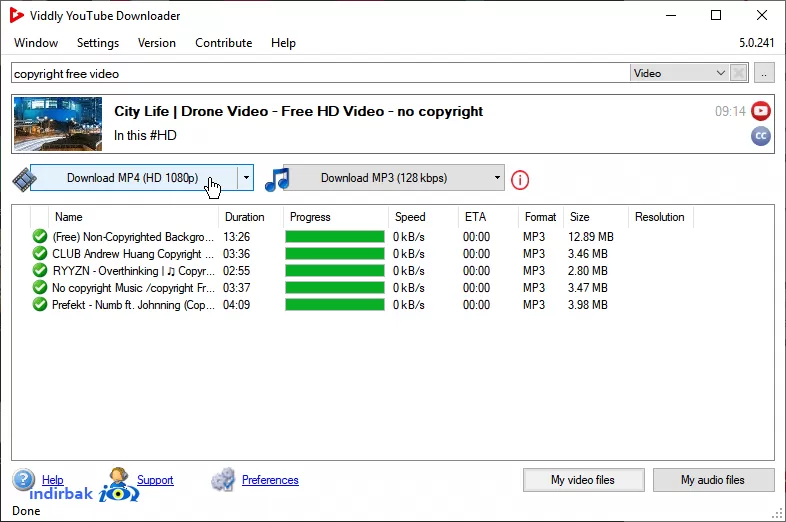
Task: Click the Done status bar text
Action: (26, 511)
